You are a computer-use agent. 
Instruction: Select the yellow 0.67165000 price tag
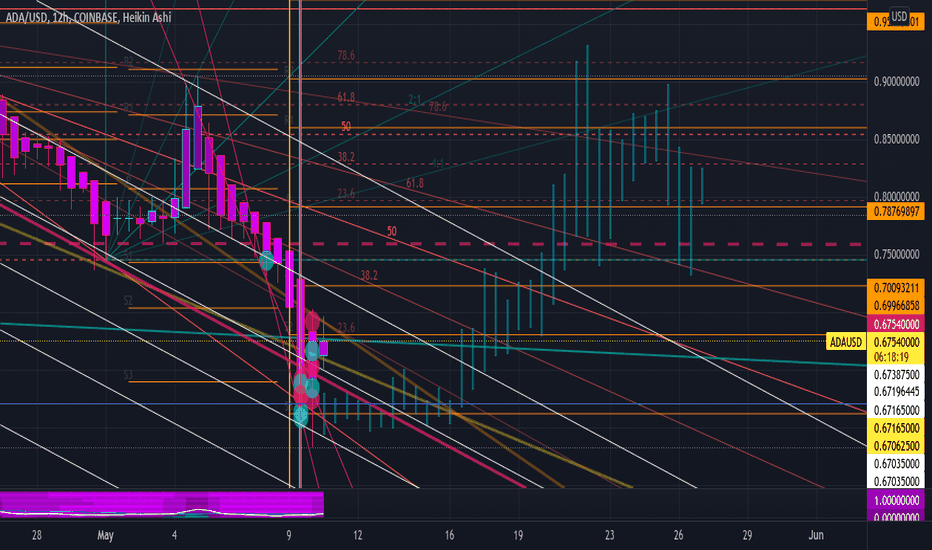tap(896, 428)
